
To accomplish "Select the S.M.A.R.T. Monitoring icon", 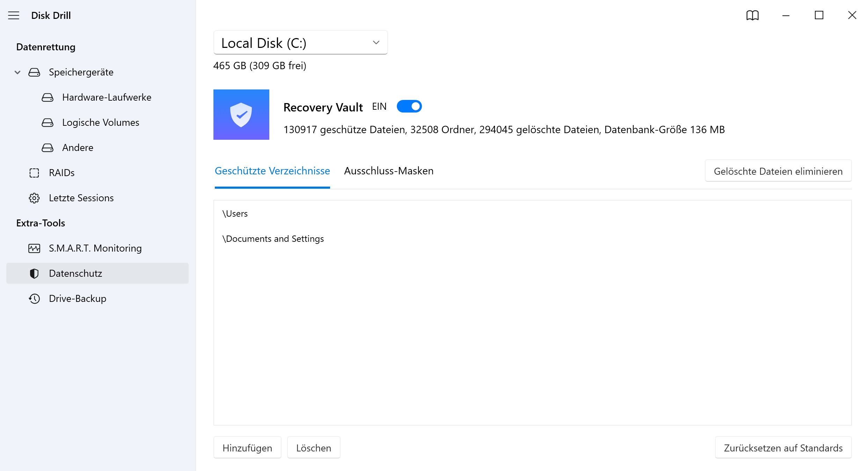I will (34, 248).
